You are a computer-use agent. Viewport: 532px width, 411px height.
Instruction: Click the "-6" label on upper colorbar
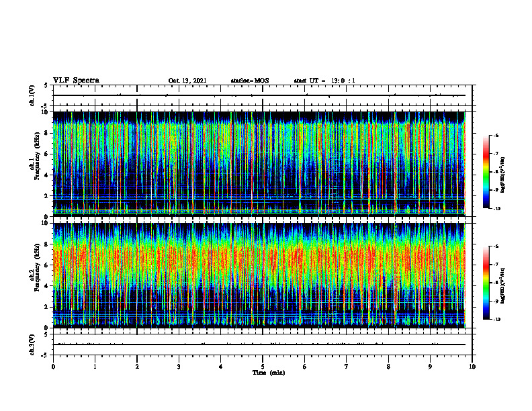point(496,135)
